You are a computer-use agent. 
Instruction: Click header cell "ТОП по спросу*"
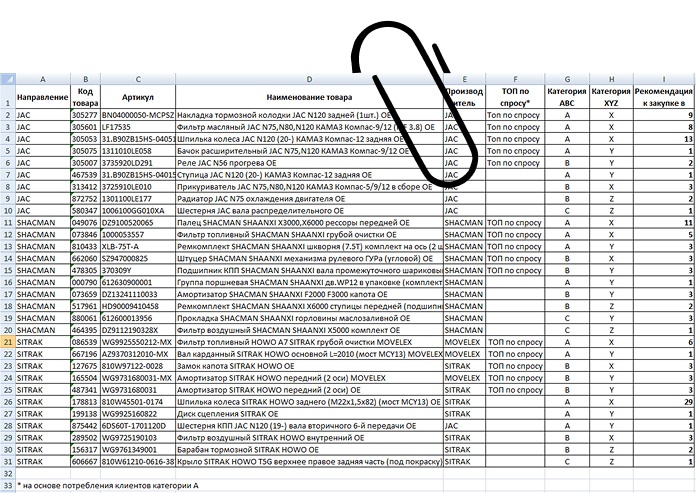pos(515,97)
